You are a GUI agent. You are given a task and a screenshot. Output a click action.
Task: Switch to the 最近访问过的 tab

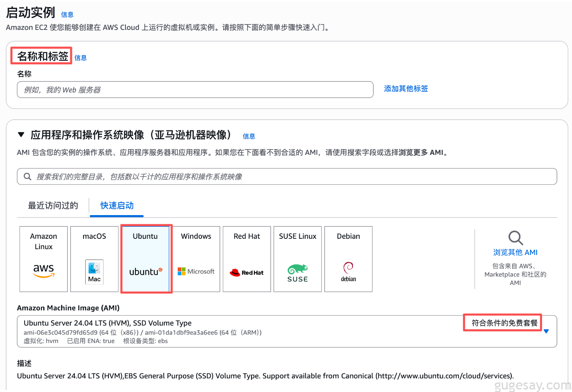click(53, 206)
